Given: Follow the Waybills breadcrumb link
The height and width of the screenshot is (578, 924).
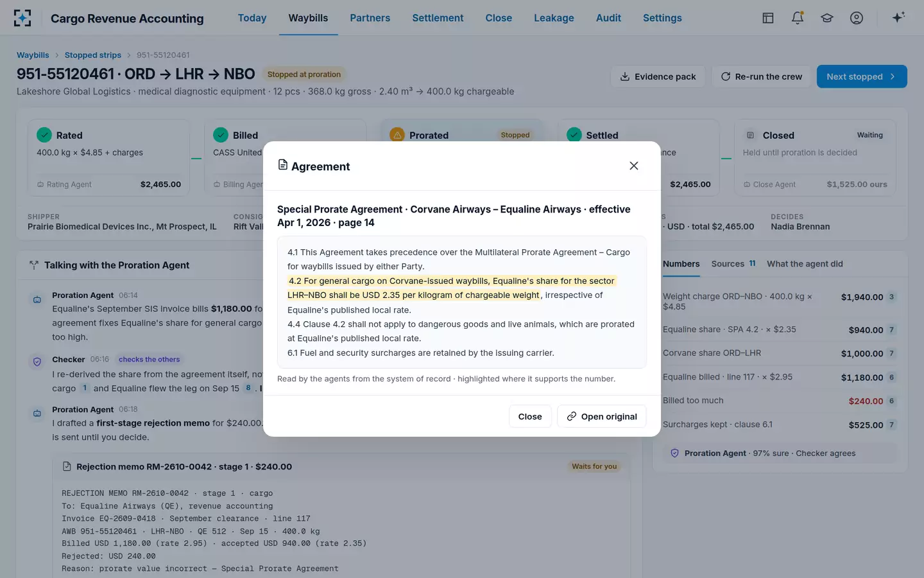Looking at the screenshot, I should [x=33, y=55].
